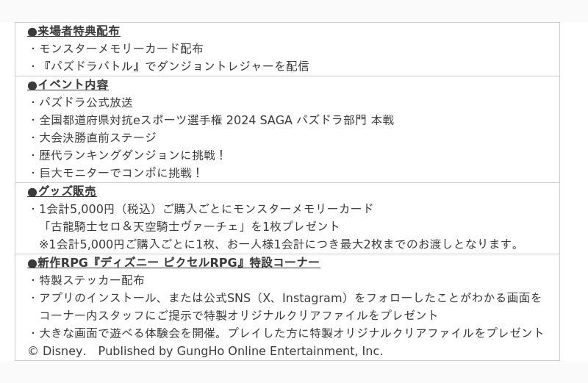Click the GungHo Online Entertainment, Inc. text
The width and height of the screenshot is (588, 383).
point(280,351)
